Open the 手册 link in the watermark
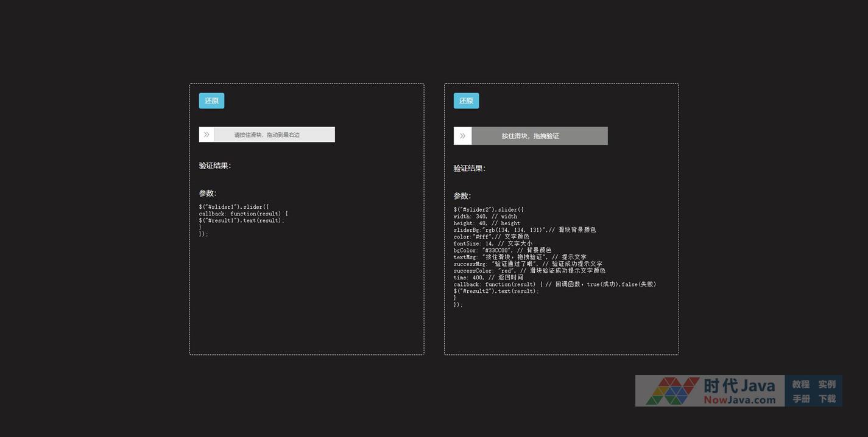Screen dimensions: 868x437 pyautogui.click(x=800, y=399)
